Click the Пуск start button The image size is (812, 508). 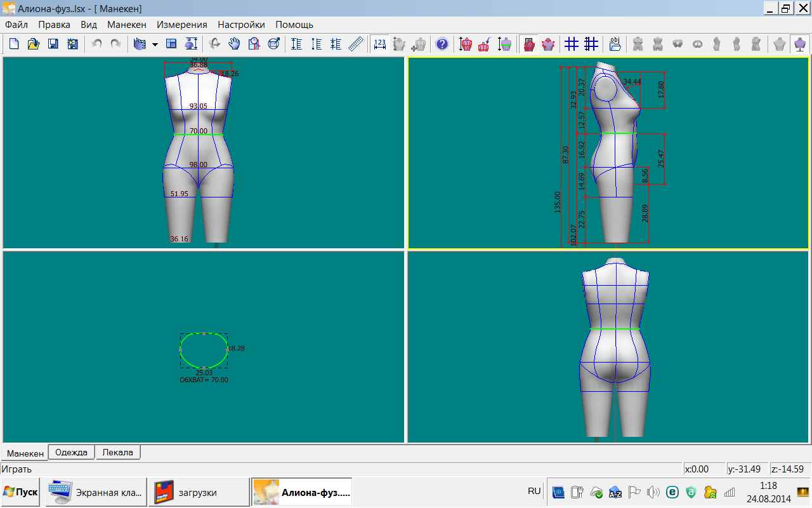click(20, 492)
